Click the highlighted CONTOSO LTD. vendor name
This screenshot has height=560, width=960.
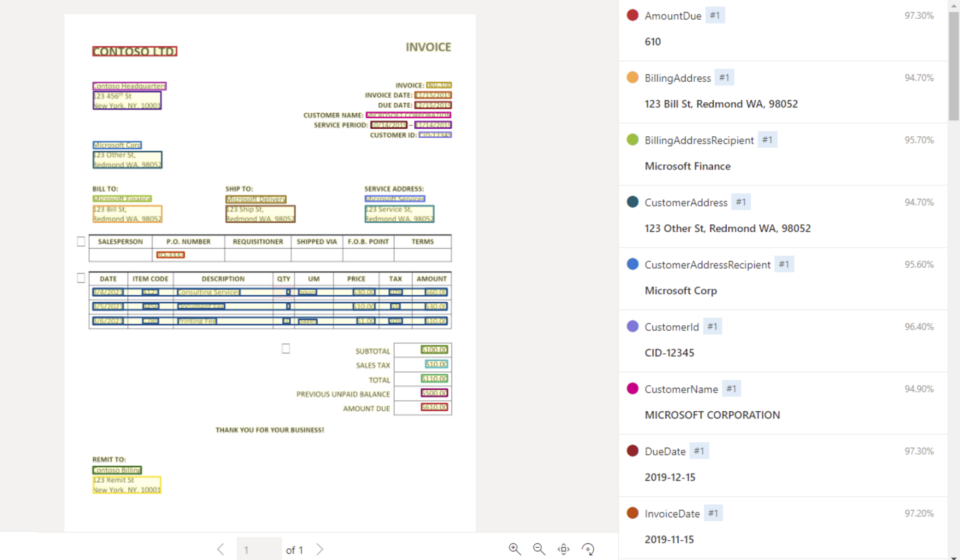pos(135,51)
